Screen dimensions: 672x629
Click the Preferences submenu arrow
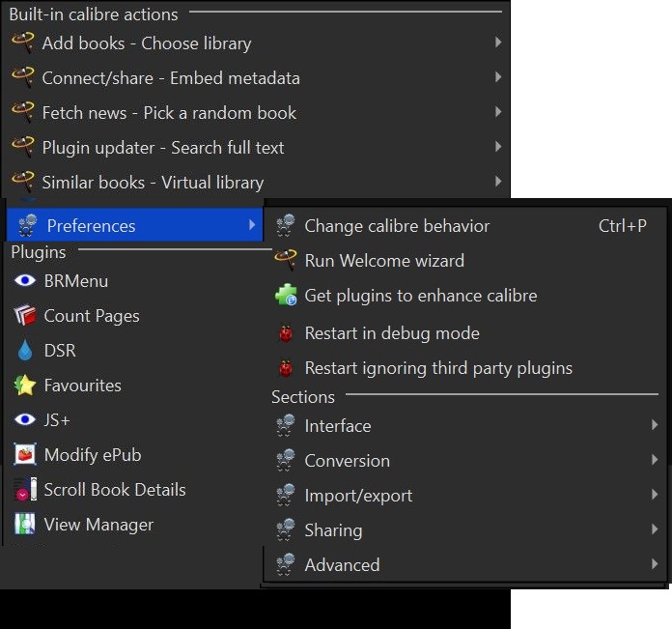pyautogui.click(x=252, y=225)
